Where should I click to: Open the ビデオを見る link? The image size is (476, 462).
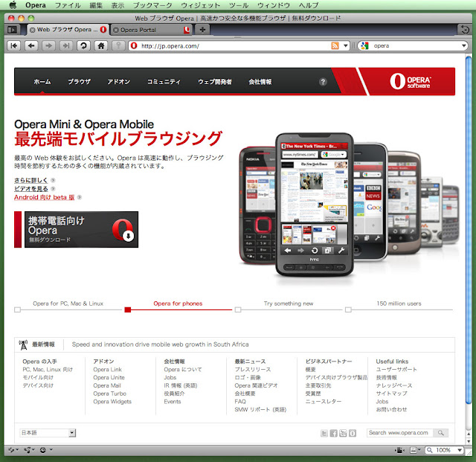[x=30, y=189]
